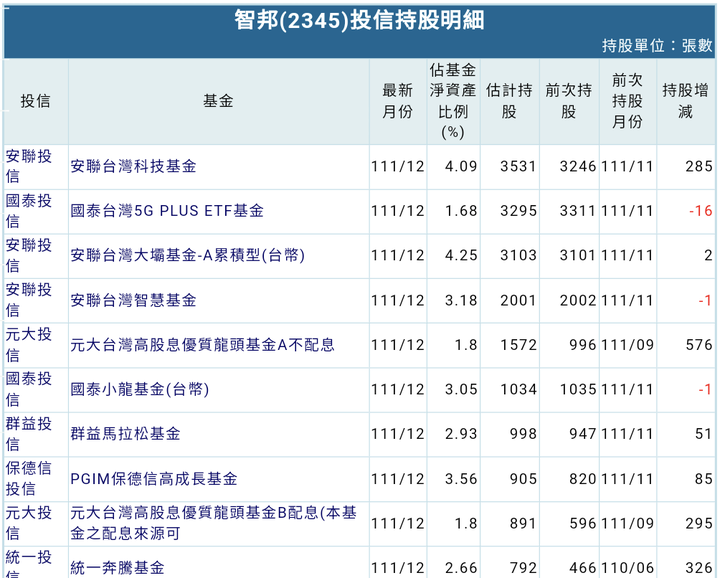The image size is (720, 578).
Task: Select the previous holding value 947
Action: point(583,434)
